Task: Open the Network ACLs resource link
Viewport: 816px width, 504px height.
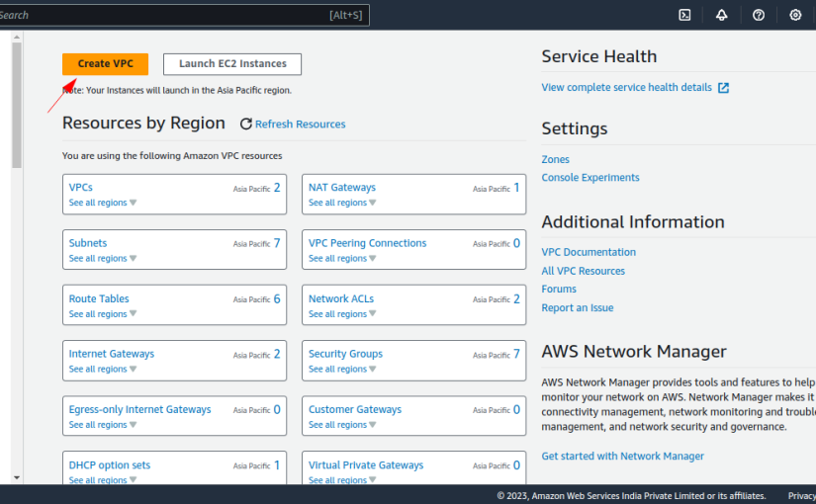Action: coord(341,298)
